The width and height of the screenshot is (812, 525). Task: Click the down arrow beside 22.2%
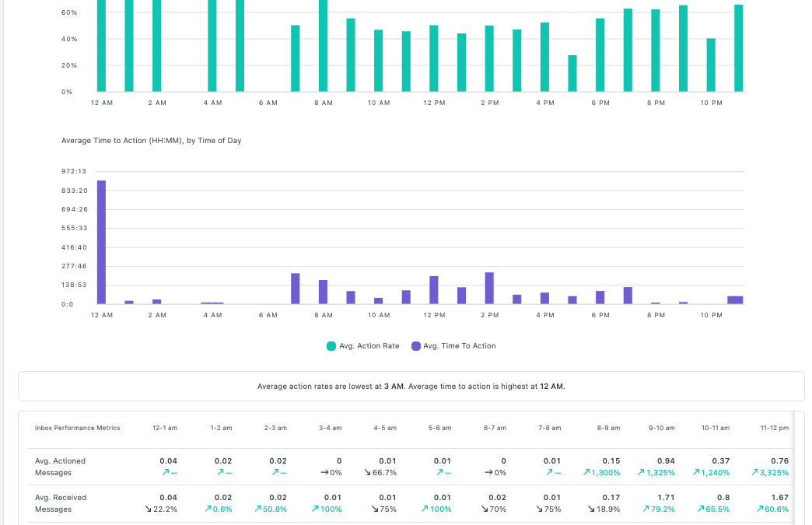click(149, 509)
